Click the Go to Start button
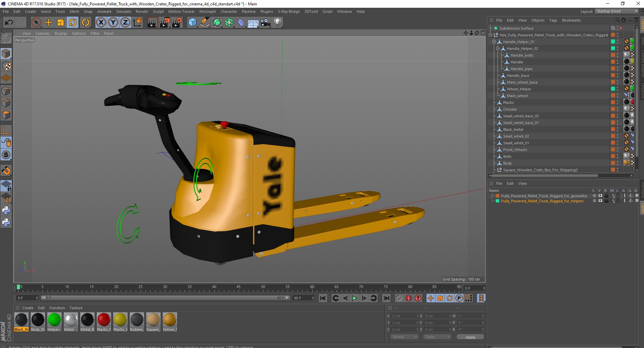Screen dimensions: 644x348 tap(323, 298)
